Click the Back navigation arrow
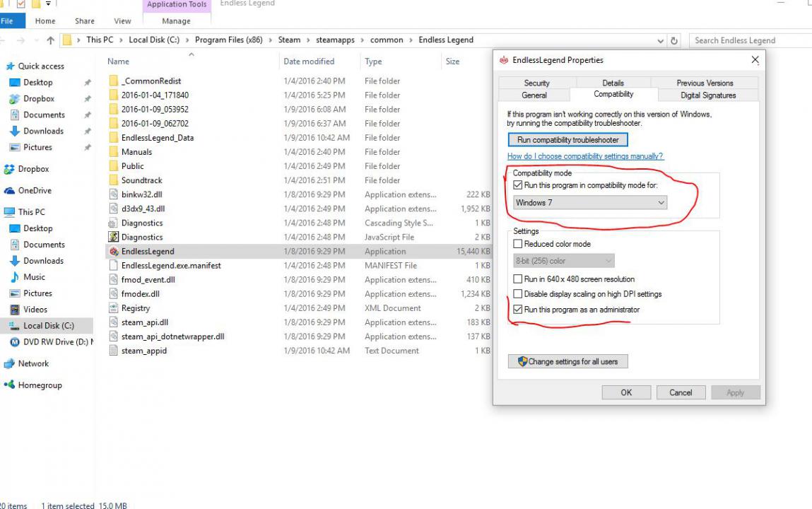Viewport: 812px width, 509px height. [x=2, y=40]
